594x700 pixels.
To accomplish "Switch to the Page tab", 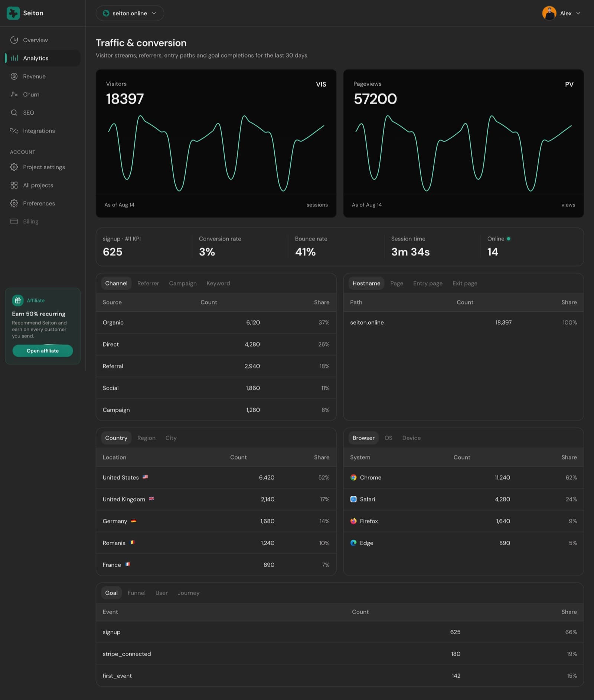I will coord(396,284).
